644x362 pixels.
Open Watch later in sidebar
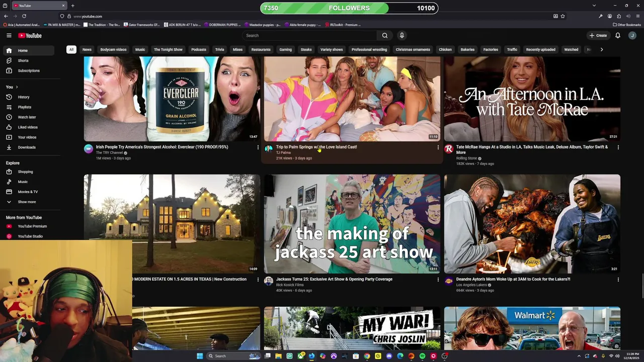28,117
